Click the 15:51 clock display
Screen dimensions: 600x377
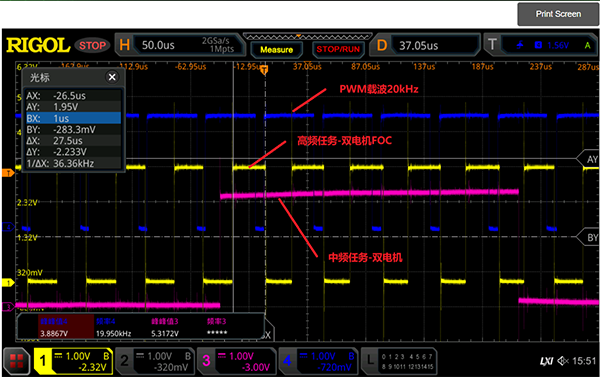(x=584, y=361)
